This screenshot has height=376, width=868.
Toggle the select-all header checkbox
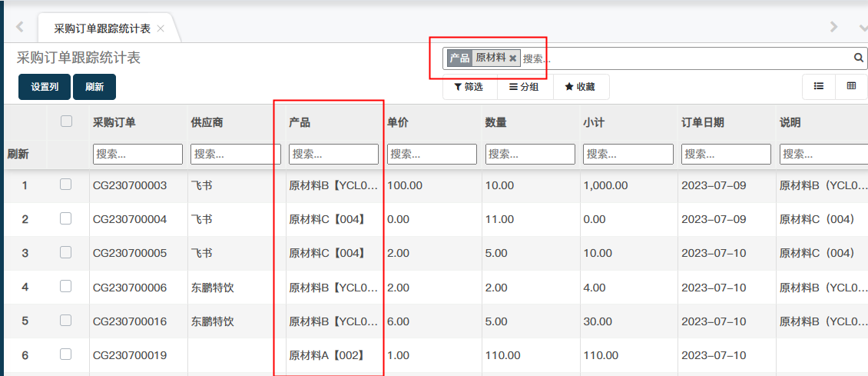click(x=66, y=121)
